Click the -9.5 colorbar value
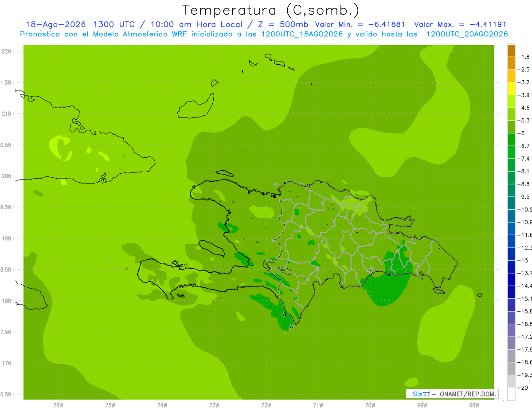 pos(524,196)
